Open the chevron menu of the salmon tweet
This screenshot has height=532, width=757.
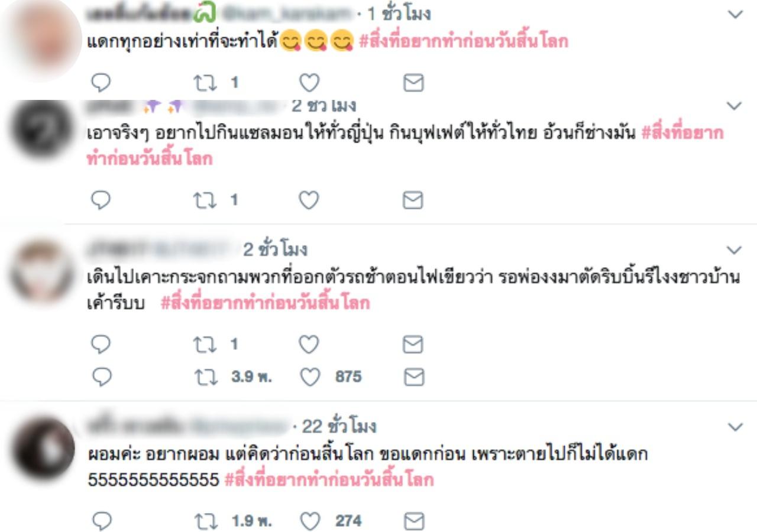pyautogui.click(x=734, y=106)
